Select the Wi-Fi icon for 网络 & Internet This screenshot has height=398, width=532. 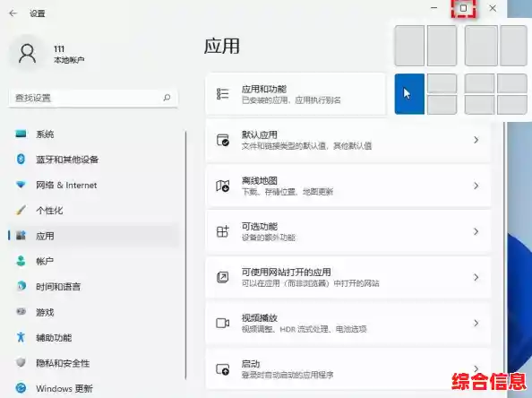tap(21, 185)
